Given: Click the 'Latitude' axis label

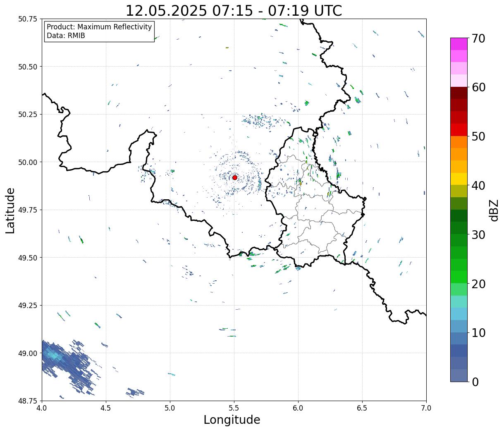Looking at the screenshot, I should point(10,210).
